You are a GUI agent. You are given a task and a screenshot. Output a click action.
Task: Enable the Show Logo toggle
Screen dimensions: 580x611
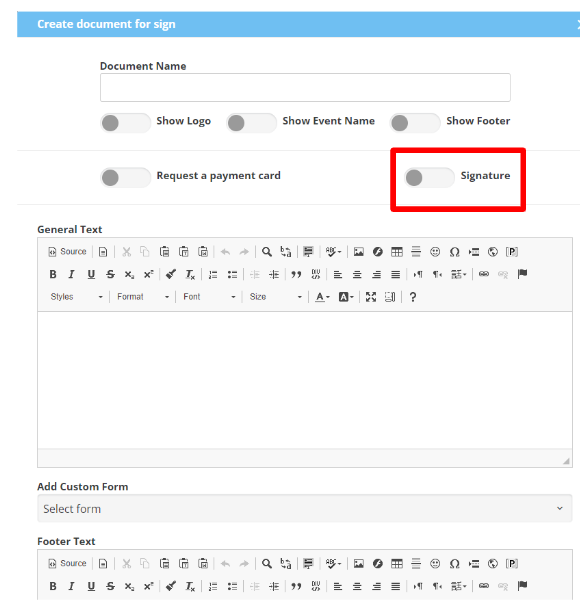126,123
